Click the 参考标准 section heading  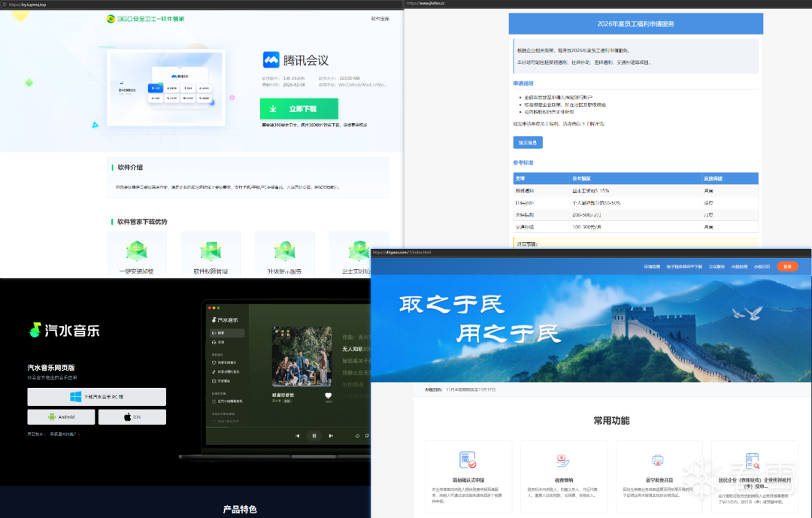click(523, 162)
